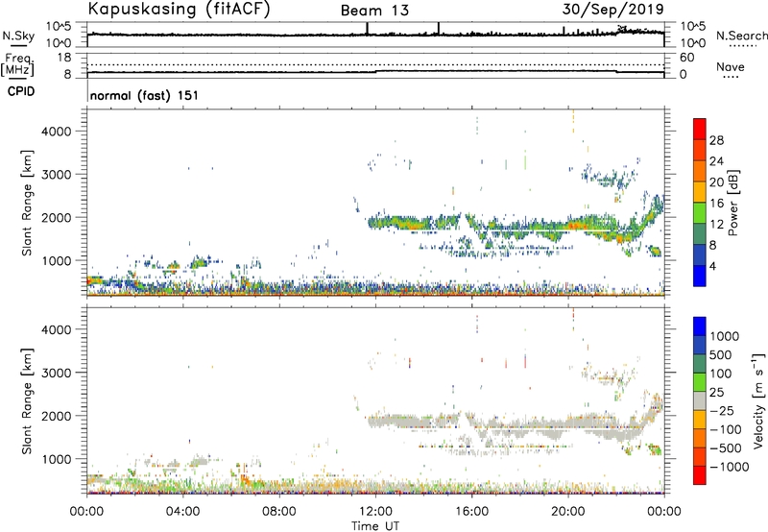Pick the gray segment of velocity colorbar

(700, 401)
